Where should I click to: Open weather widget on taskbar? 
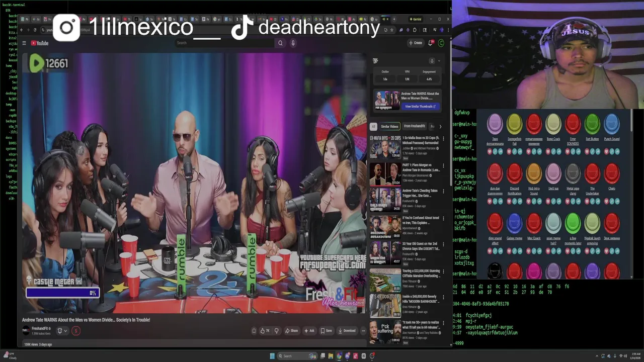click(x=11, y=356)
